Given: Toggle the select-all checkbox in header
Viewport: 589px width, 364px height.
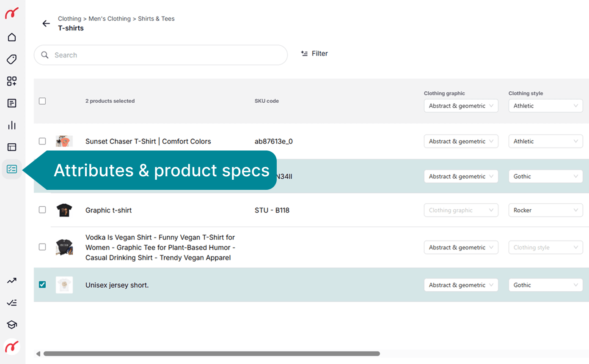Looking at the screenshot, I should (42, 101).
